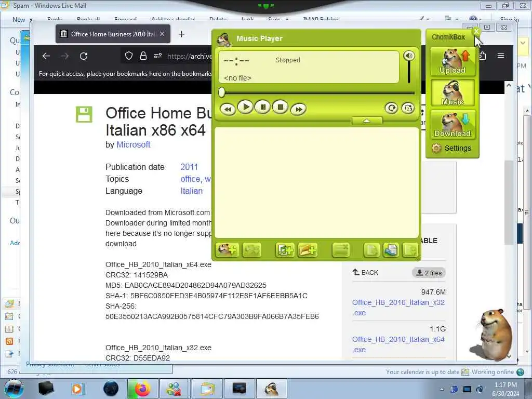Select the Office Home Business 2010 tab
Image resolution: width=532 pixels, height=399 pixels.
[113, 34]
